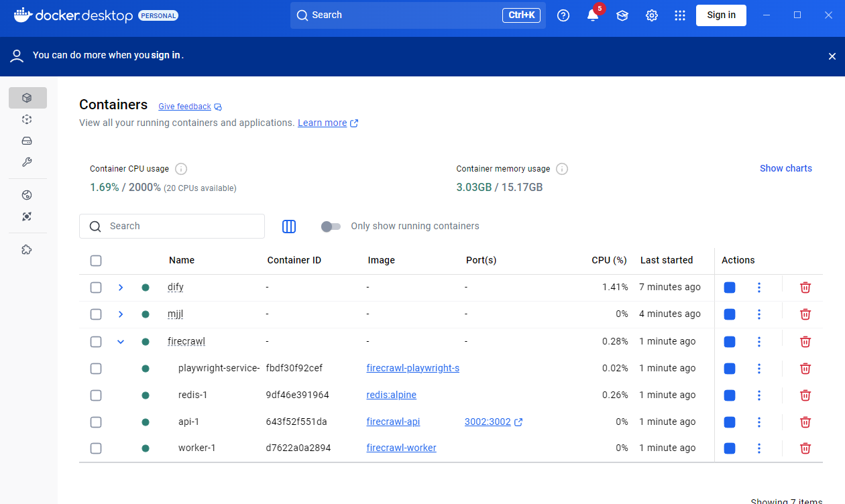Open more actions menu for api-1
Image resolution: width=845 pixels, height=504 pixels.
click(759, 422)
